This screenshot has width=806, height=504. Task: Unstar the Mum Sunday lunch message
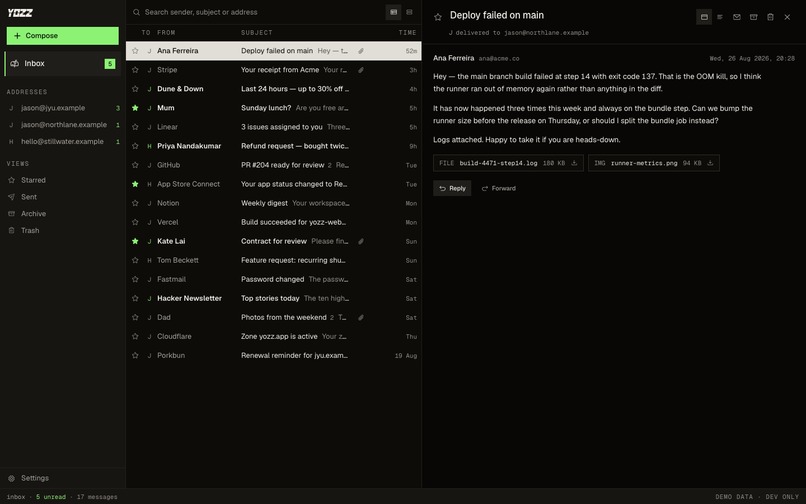[135, 108]
